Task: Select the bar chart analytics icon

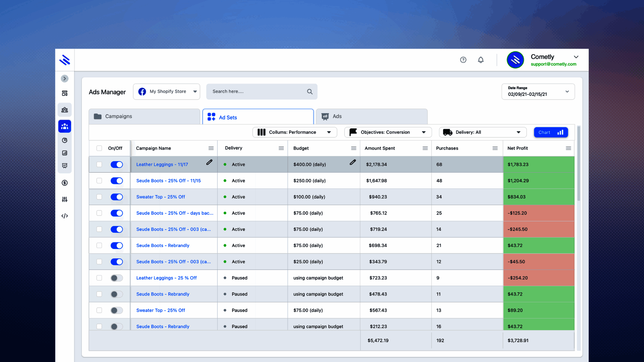Action: point(64,153)
